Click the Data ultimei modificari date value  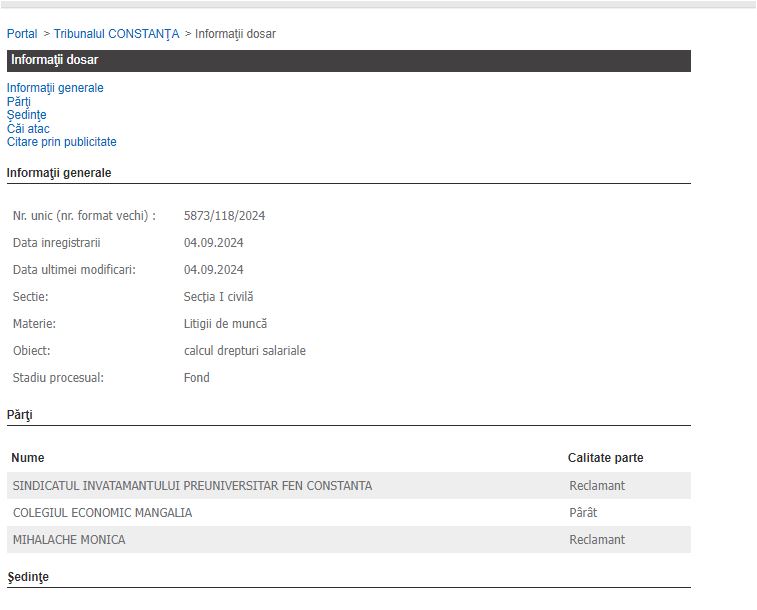(x=213, y=270)
